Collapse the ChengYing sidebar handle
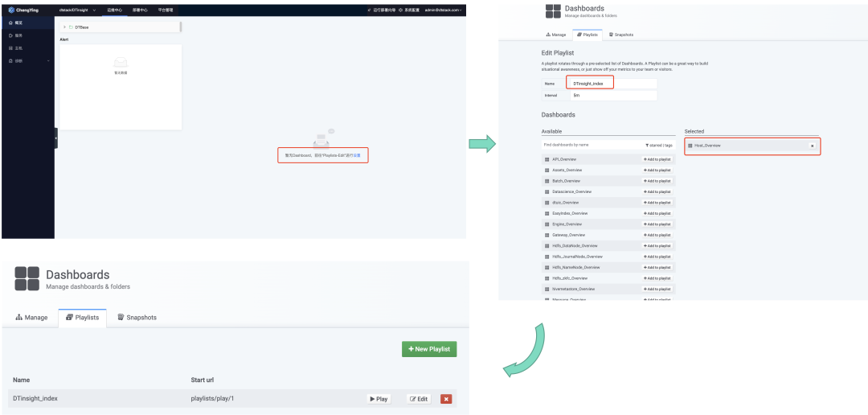 click(56, 138)
